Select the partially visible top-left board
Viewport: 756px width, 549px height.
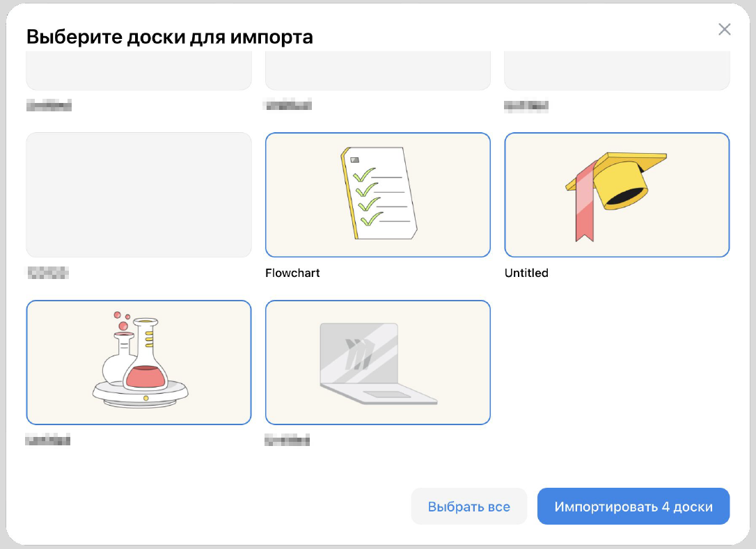click(x=139, y=70)
